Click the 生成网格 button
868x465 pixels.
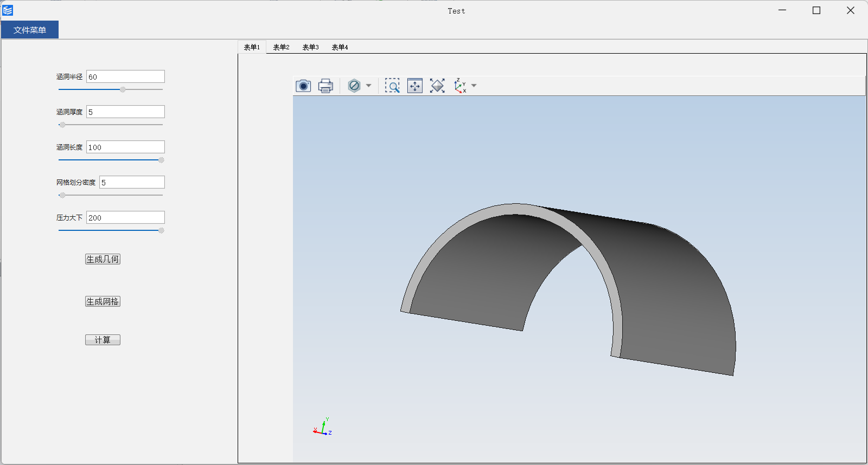[x=103, y=301]
